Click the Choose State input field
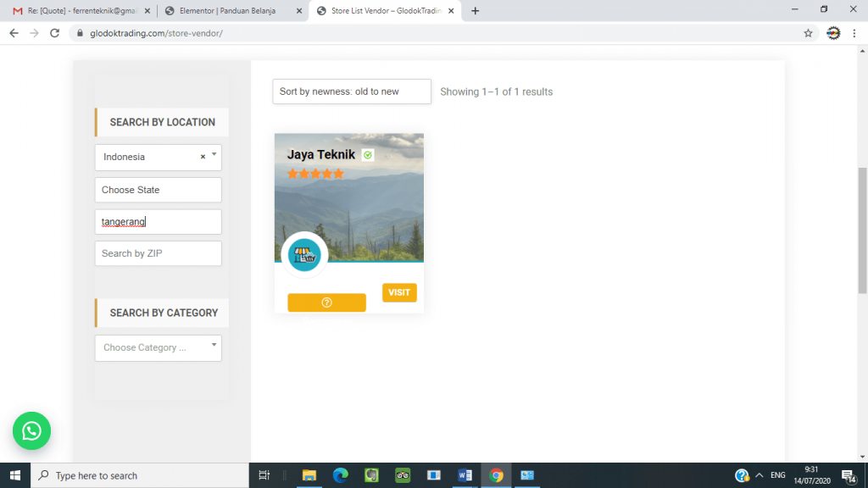 tap(158, 190)
